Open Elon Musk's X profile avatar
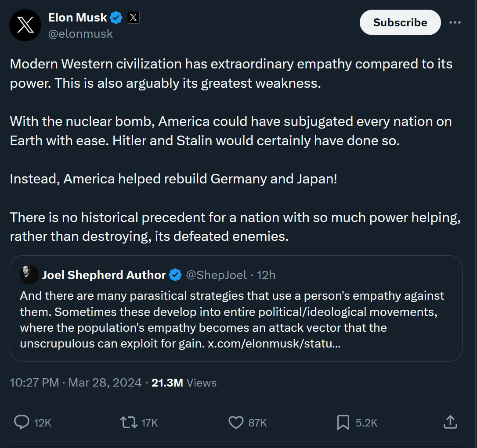Screen dimensions: 477x448 coord(25,25)
